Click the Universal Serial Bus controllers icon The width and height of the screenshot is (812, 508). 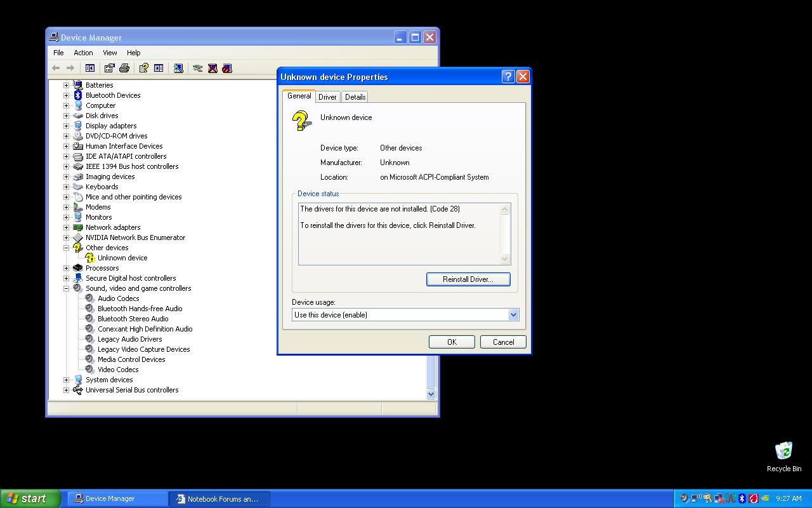78,390
